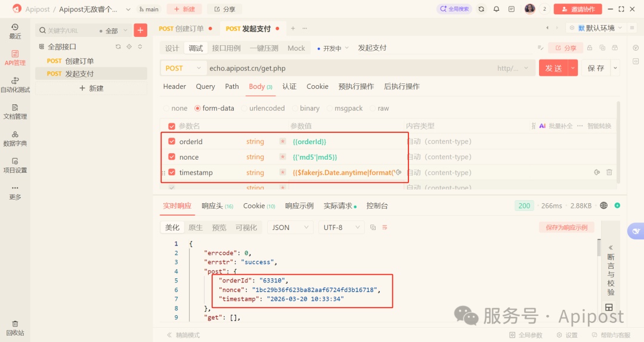Open the 全部 filter dropdown in search
This screenshot has width=644, height=342.
point(114,31)
